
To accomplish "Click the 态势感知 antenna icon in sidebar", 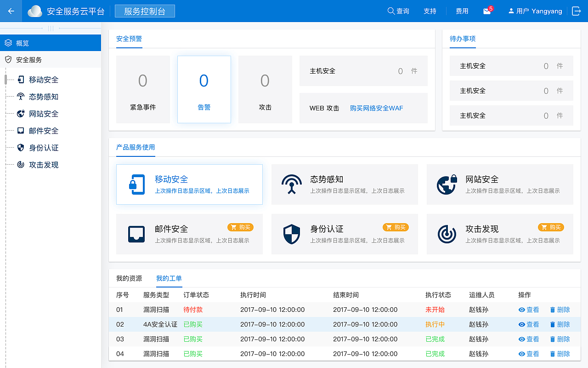I will [x=21, y=97].
